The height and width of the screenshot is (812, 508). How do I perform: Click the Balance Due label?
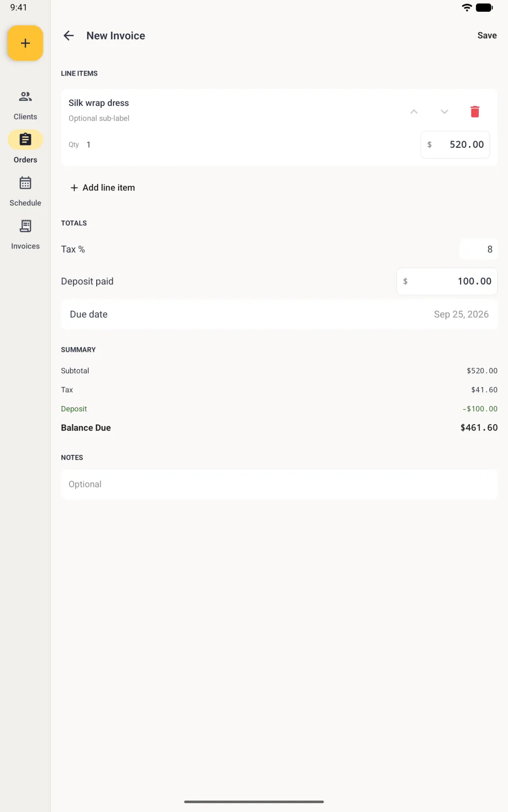(86, 427)
